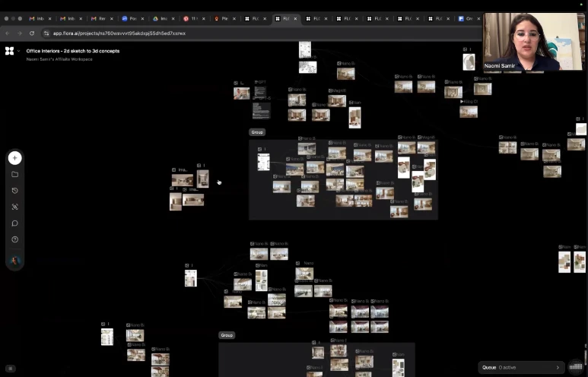Click the browser reload button
This screenshot has height=377, width=588.
click(32, 33)
